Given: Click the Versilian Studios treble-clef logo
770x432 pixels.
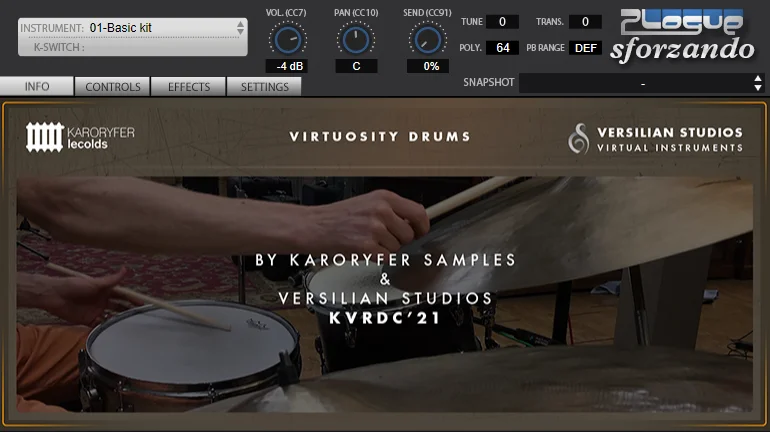Looking at the screenshot, I should point(578,138).
